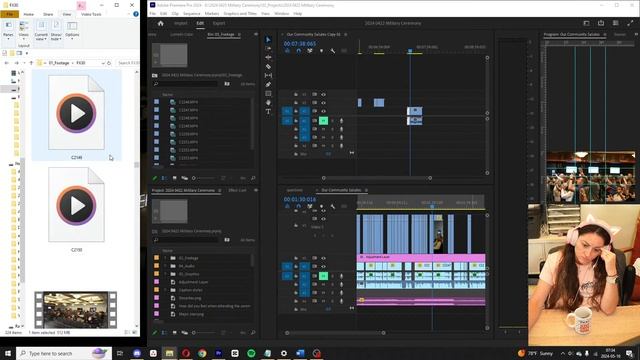Open the wrench settings in the upper timeline
Viewport: 640px width, 360px height.
click(333, 51)
